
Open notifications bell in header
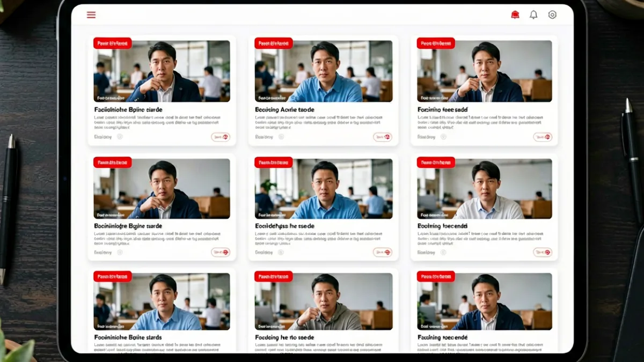coord(533,15)
